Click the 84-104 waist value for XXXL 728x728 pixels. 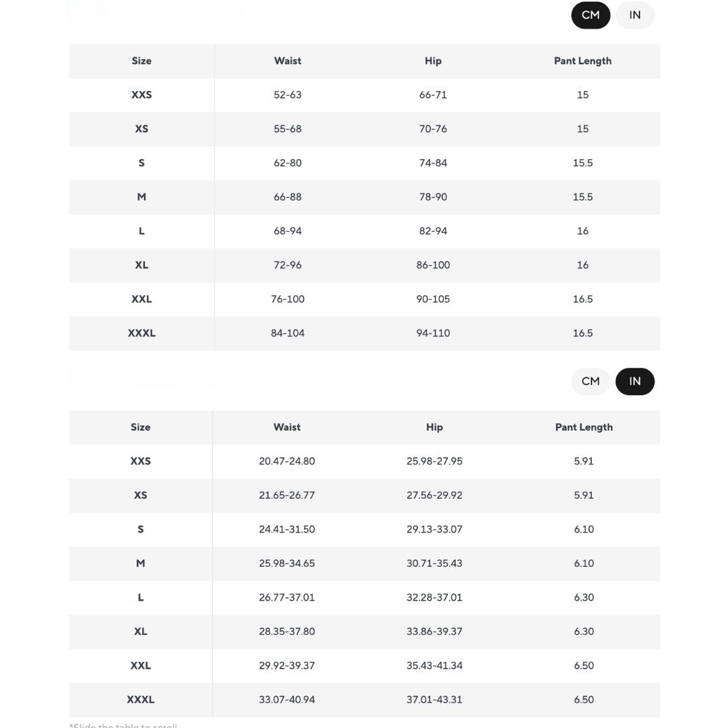click(288, 333)
